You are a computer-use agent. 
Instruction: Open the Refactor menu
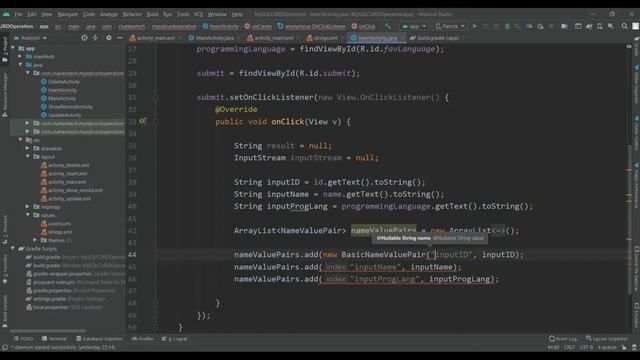tap(132, 14)
